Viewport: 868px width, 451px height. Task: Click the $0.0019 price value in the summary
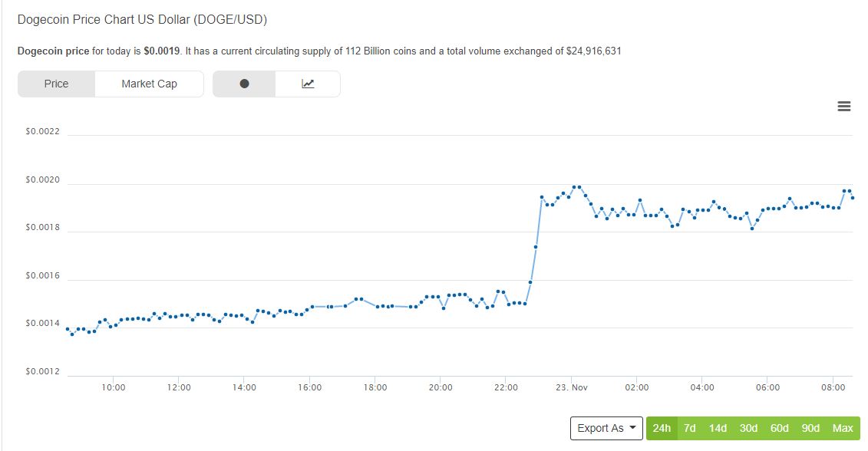[x=162, y=51]
